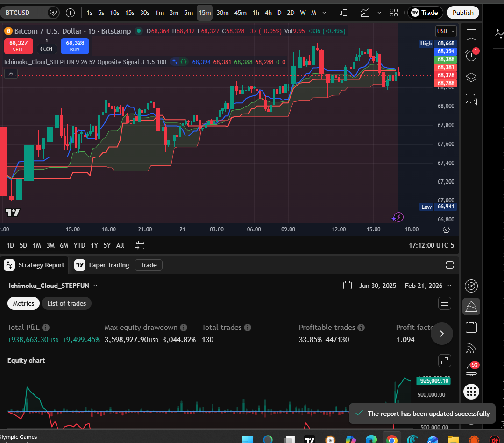
Task: Open the economic calendar sidebar icon
Action: tap(471, 327)
